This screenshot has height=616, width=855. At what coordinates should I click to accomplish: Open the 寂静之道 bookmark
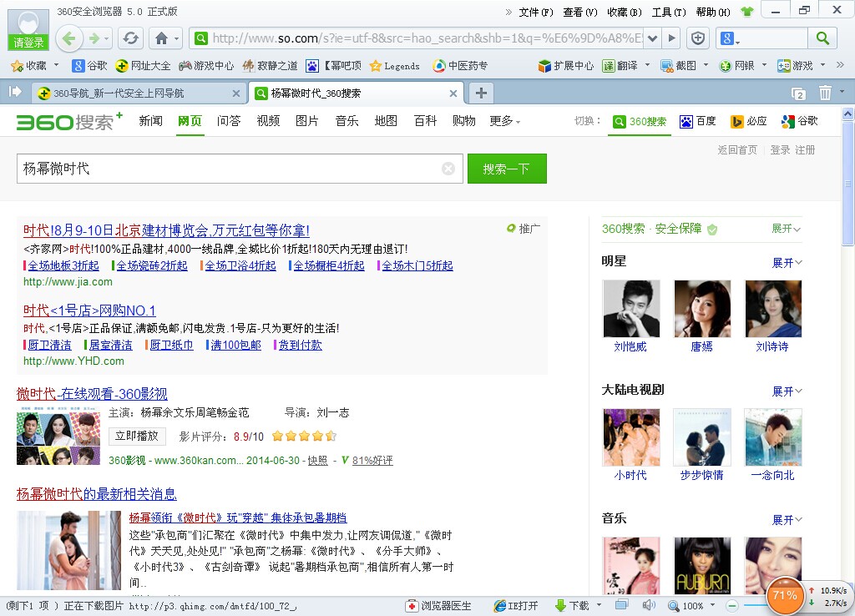pyautogui.click(x=270, y=66)
